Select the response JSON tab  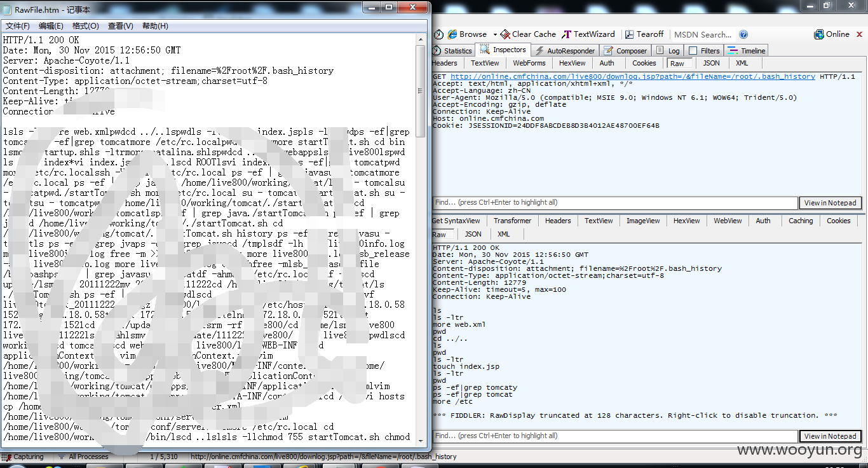pyautogui.click(x=473, y=234)
